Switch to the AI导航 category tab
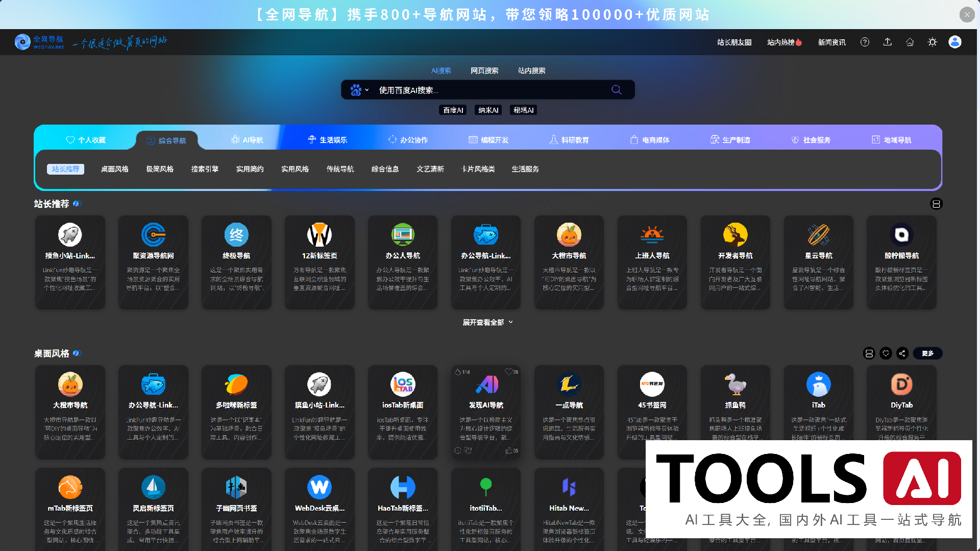980x551 pixels. (247, 139)
